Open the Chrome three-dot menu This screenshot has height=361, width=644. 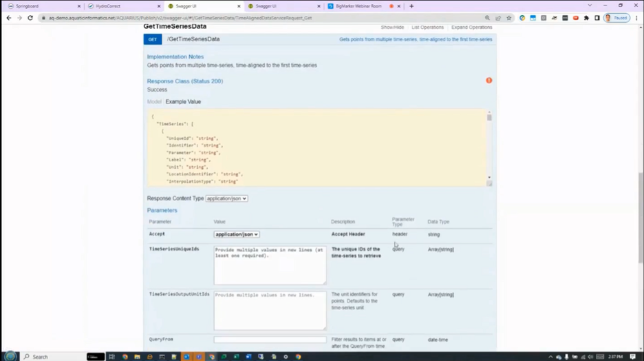(636, 18)
